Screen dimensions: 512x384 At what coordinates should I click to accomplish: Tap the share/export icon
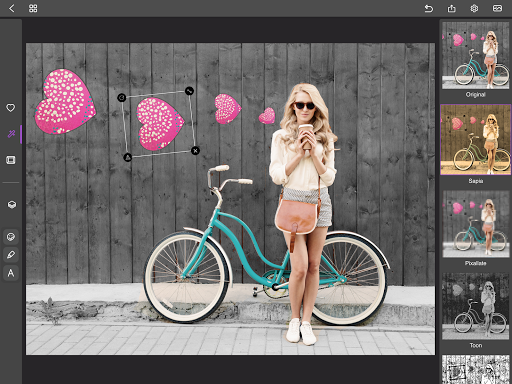click(x=451, y=8)
